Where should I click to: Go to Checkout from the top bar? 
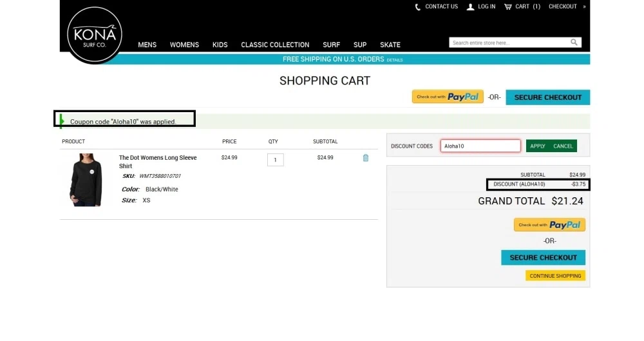click(563, 6)
